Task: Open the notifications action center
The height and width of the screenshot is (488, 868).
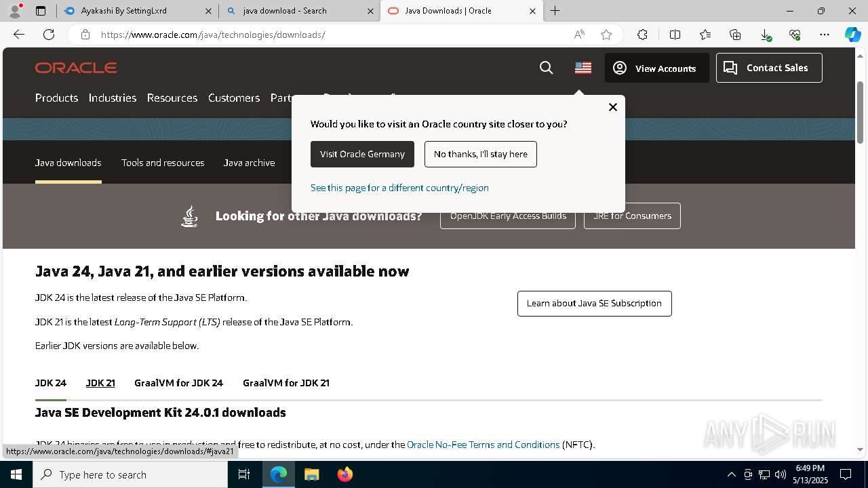Action: click(x=846, y=474)
